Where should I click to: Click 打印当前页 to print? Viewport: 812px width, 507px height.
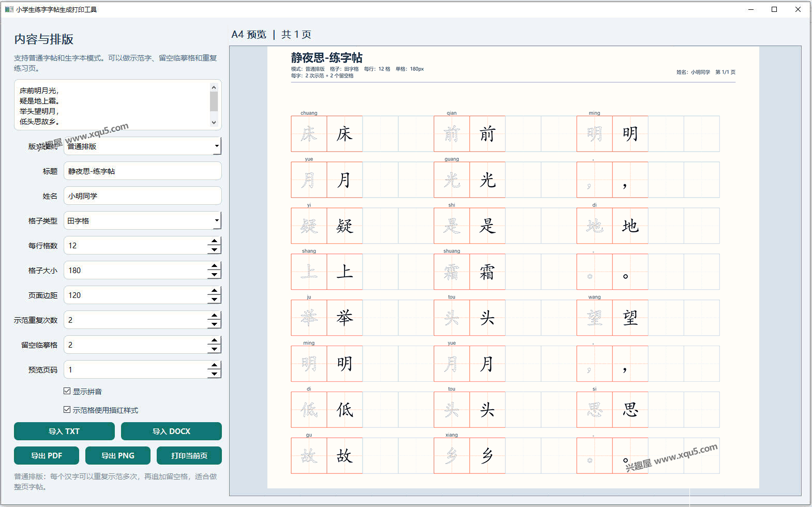pos(189,456)
